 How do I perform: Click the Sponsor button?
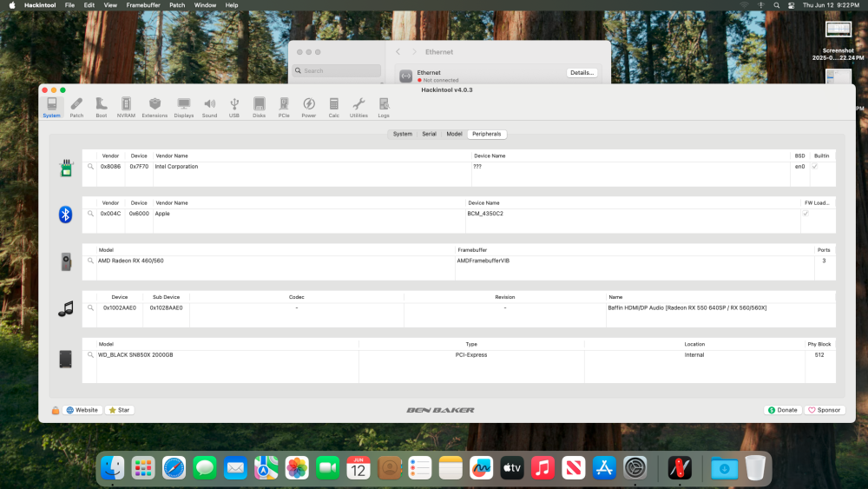825,410
